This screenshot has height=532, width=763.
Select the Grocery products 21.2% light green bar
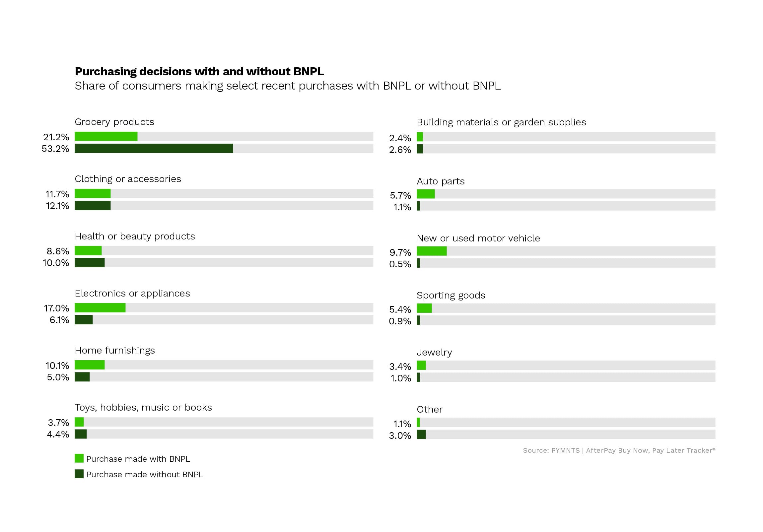[x=106, y=136]
